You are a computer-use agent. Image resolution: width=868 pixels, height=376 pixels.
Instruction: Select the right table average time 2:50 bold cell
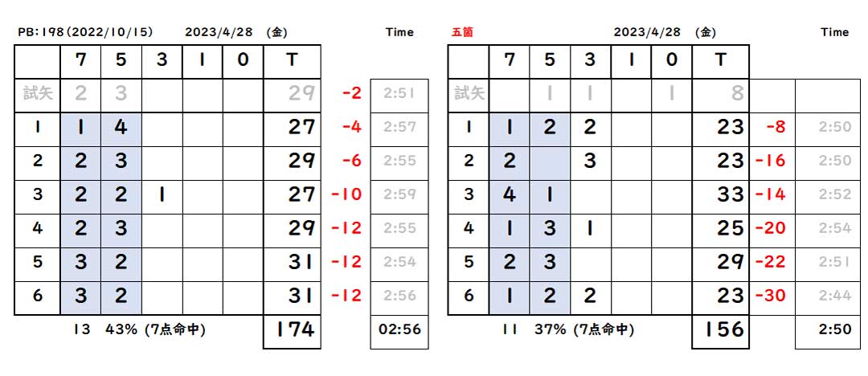pos(828,330)
